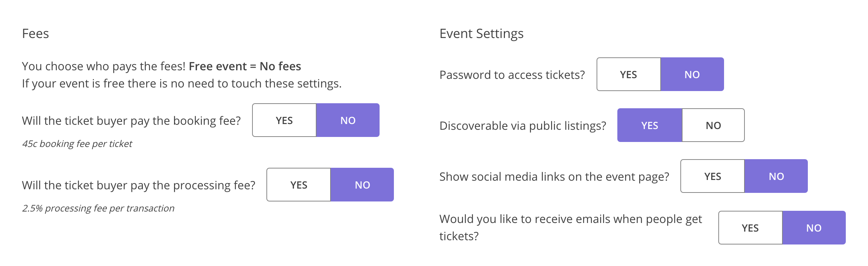The width and height of the screenshot is (868, 266).
Task: Select NO for password to access tickets
Action: (x=692, y=74)
